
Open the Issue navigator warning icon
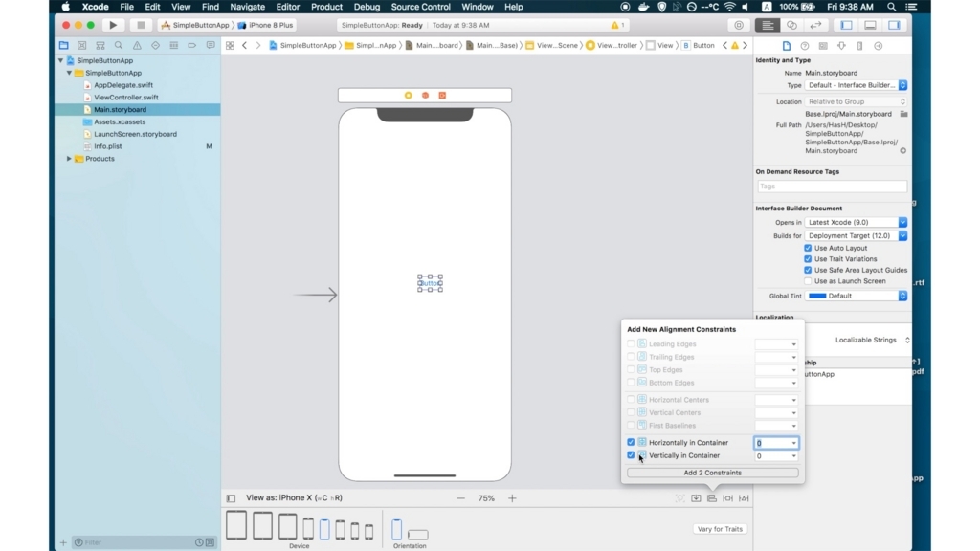click(137, 46)
